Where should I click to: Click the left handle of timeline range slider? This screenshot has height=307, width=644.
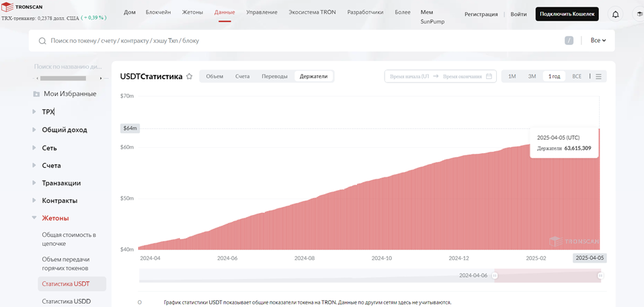495,276
